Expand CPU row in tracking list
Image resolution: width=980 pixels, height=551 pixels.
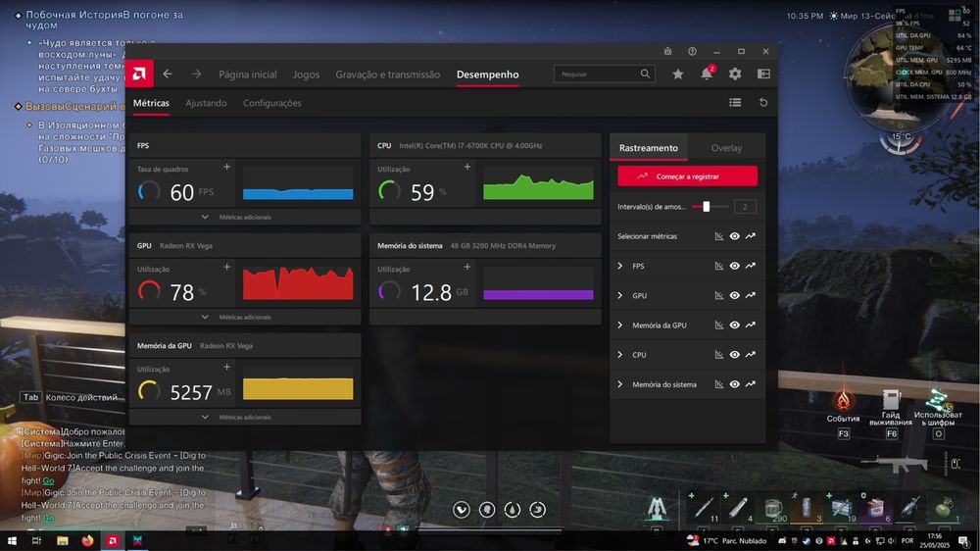click(620, 355)
